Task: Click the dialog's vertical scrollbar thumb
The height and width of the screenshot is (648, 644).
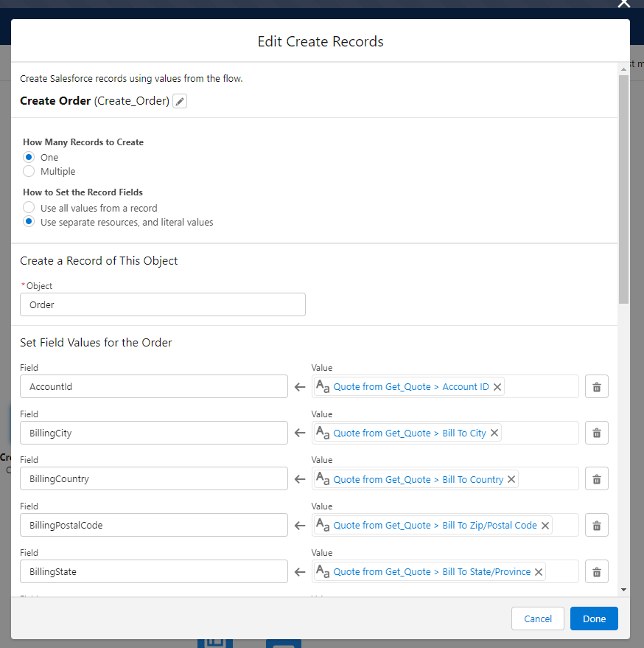Action: coord(623,184)
